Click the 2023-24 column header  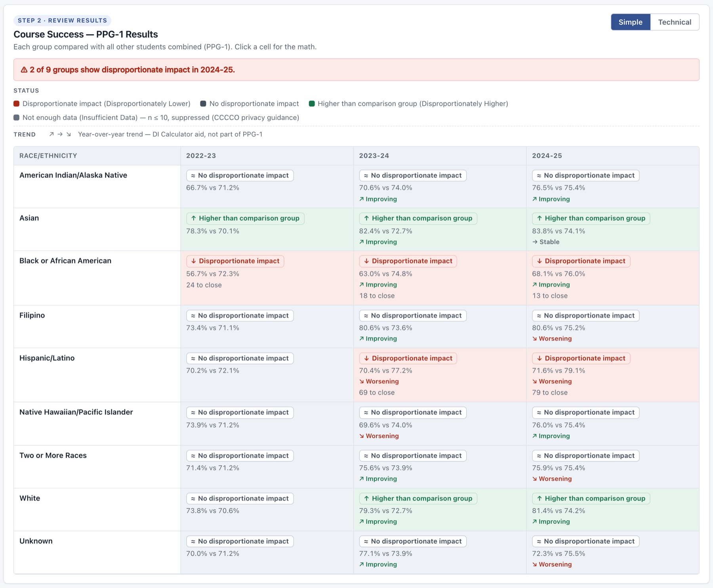440,156
